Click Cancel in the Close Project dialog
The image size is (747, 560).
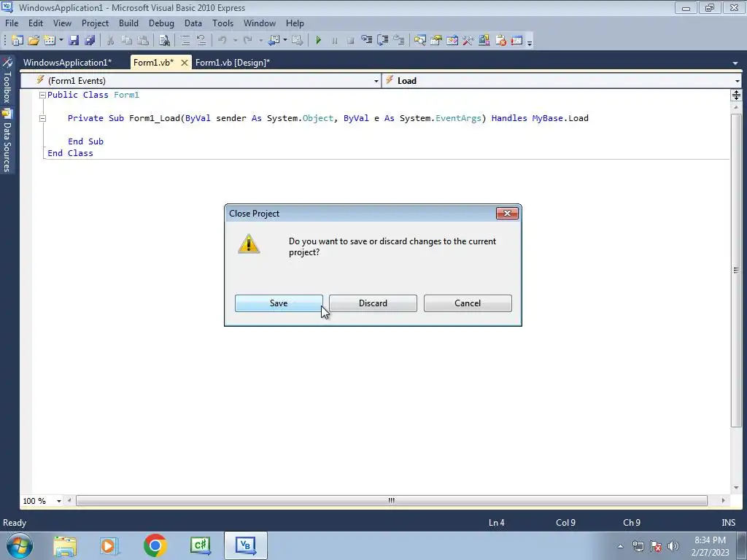(468, 303)
